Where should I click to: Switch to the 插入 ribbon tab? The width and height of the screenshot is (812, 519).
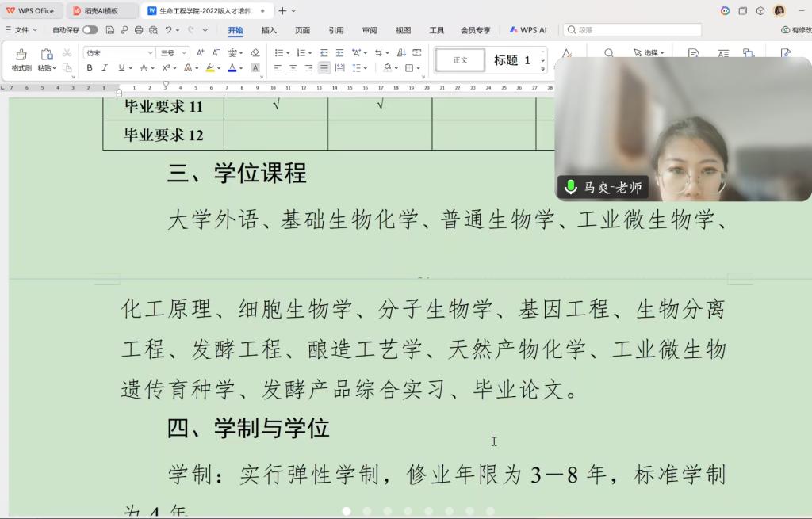point(269,30)
